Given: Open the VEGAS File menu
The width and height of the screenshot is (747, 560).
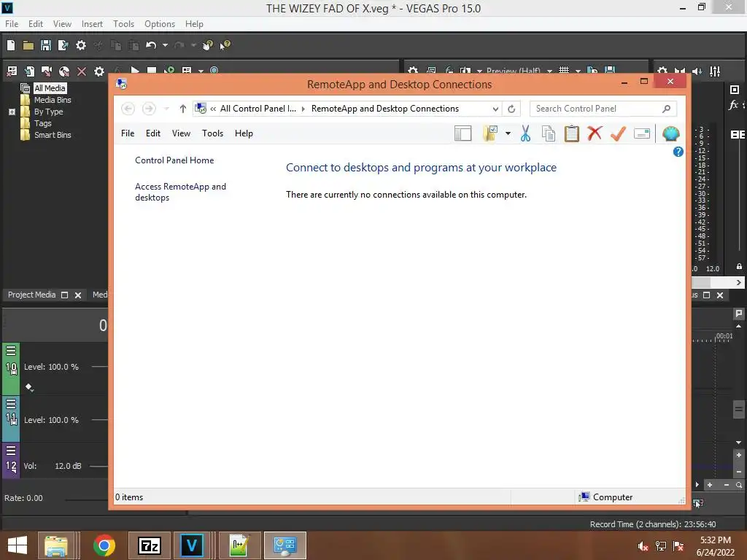Looking at the screenshot, I should [x=12, y=24].
